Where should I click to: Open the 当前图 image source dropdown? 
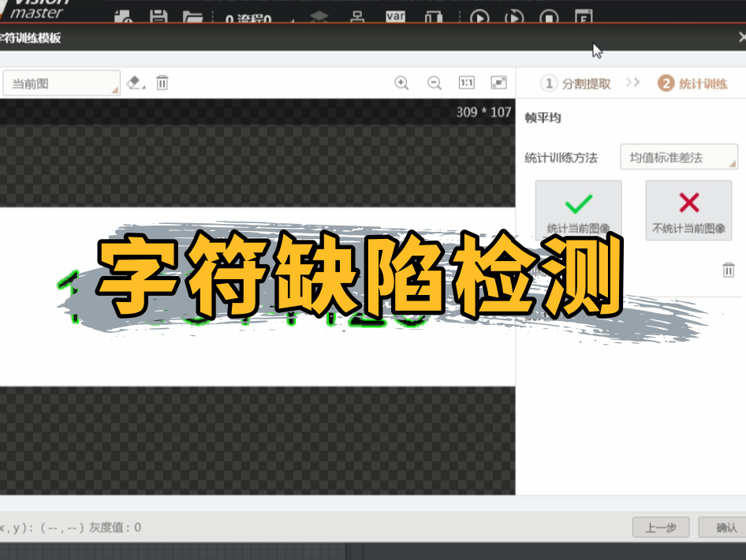coord(61,83)
